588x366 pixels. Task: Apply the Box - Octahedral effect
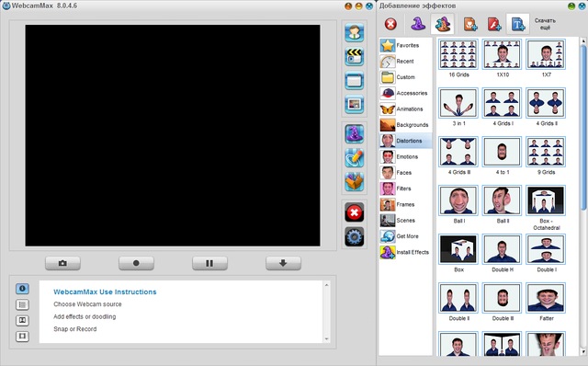[x=546, y=200]
